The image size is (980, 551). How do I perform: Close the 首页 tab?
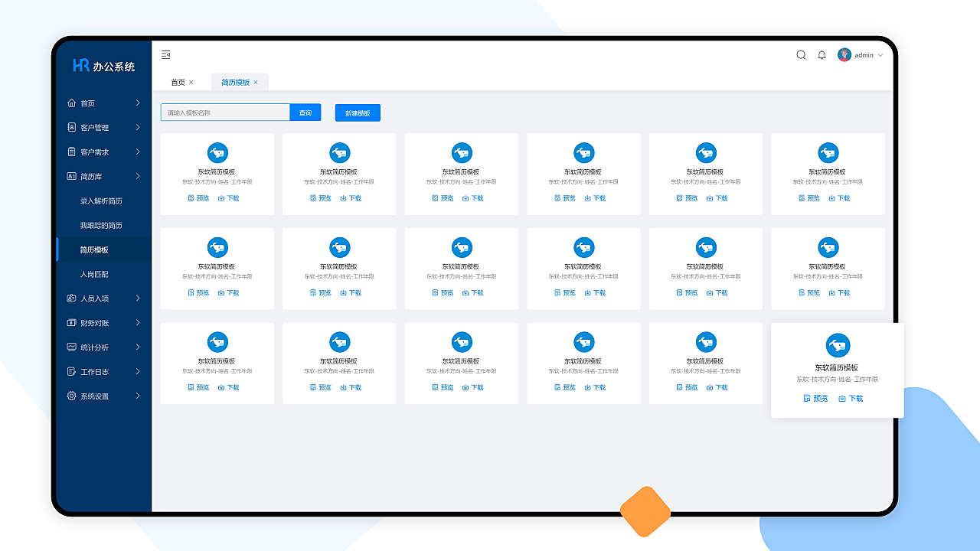(191, 83)
